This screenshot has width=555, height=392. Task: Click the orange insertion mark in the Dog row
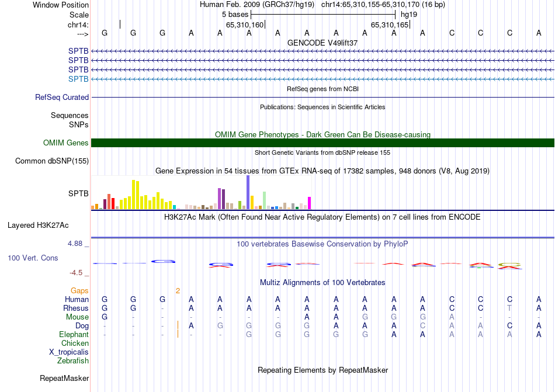178,325
